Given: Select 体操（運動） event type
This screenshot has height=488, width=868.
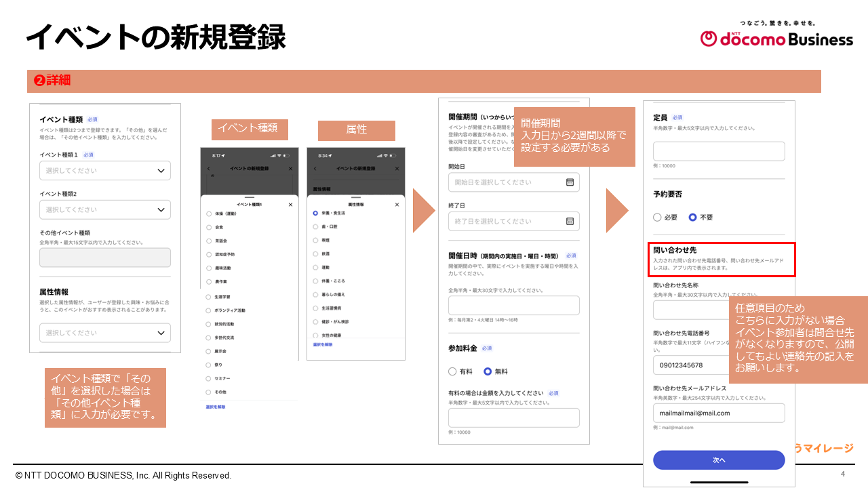Looking at the screenshot, I should 209,213.
